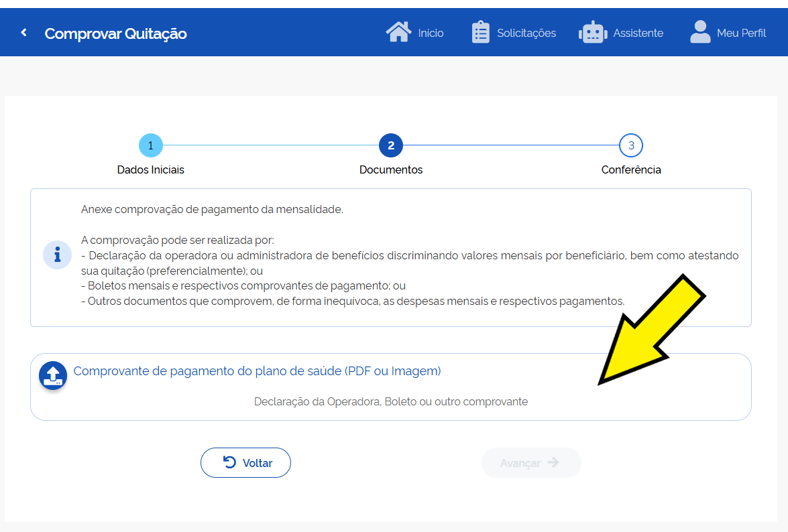Click the back chevron beside Comprovar Quitação

[x=24, y=32]
